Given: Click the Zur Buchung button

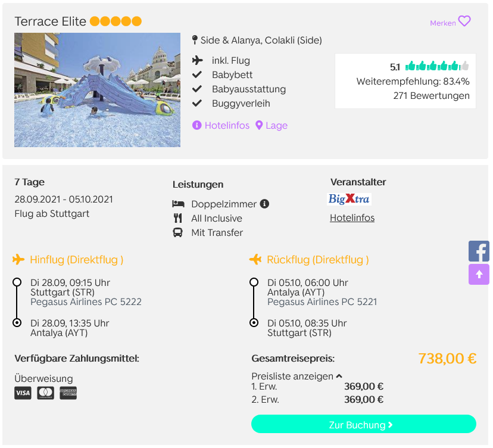Looking at the screenshot, I should 364,424.
